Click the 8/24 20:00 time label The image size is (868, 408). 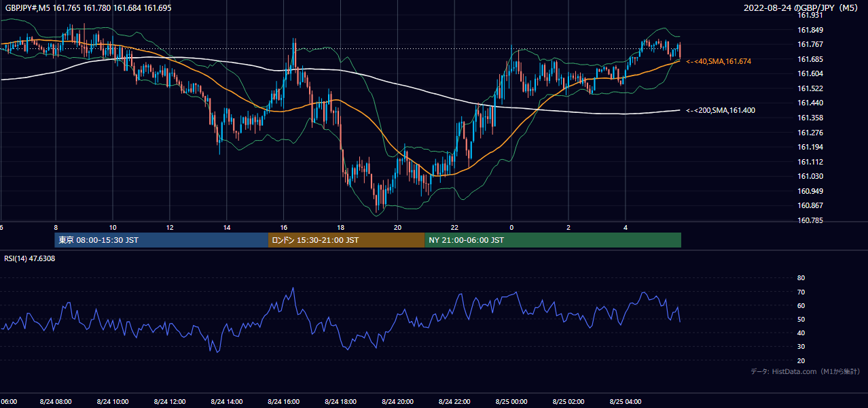(x=398, y=401)
